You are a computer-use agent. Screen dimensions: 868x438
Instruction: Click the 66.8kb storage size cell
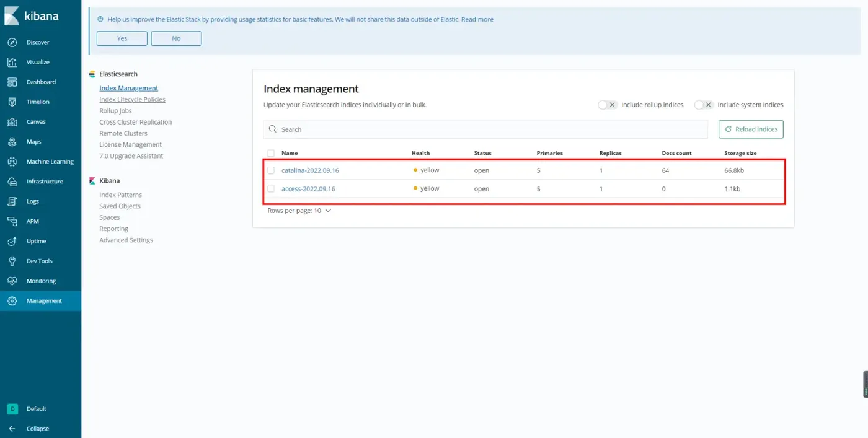point(733,170)
